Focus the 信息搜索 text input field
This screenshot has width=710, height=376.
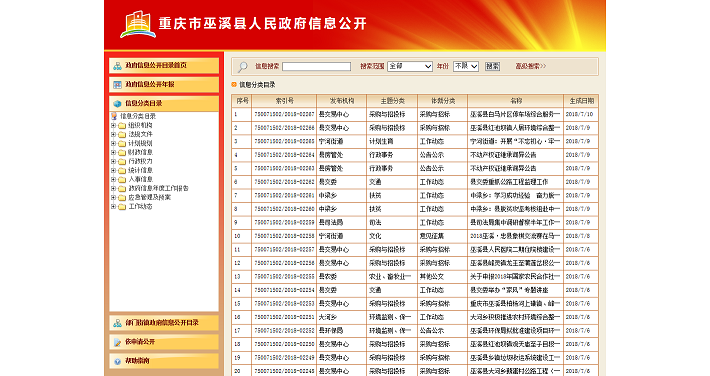317,67
